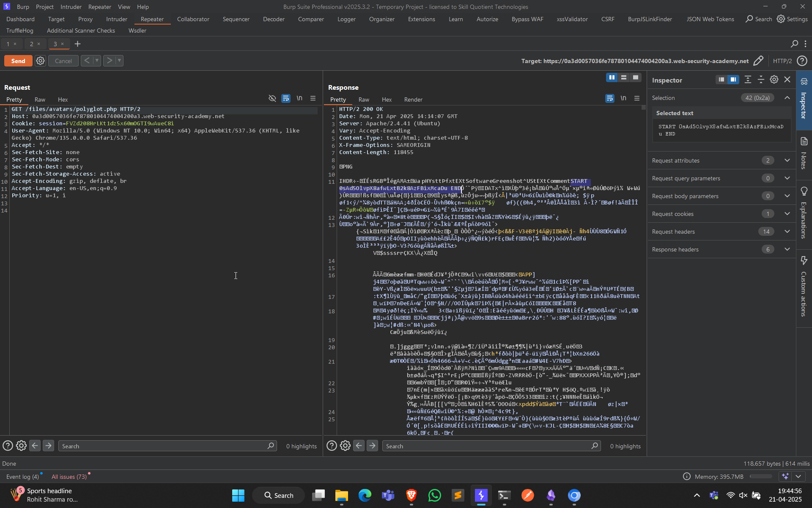Open Repeater request settings gear
Image resolution: width=812 pixels, height=508 pixels.
40,61
